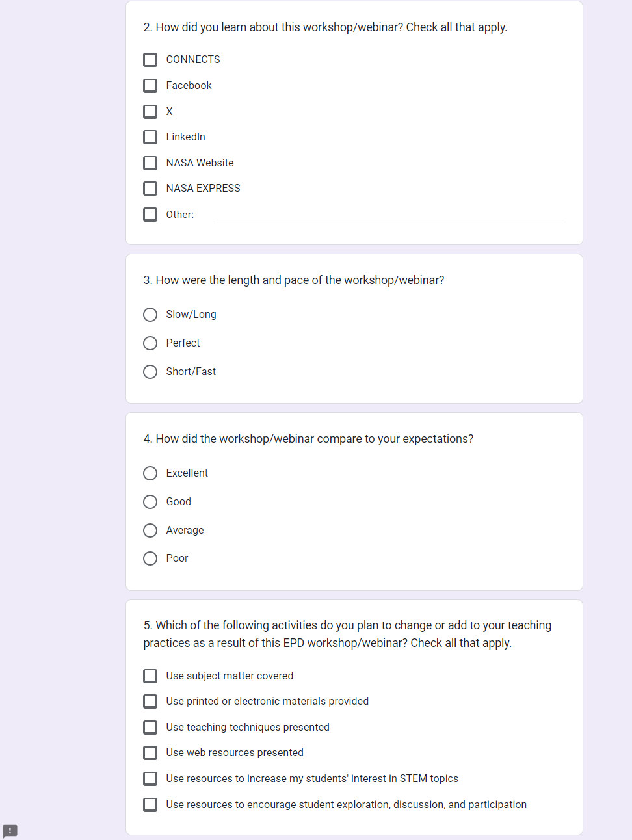632x840 pixels.
Task: Choose the Average radio button
Action: [150, 531]
